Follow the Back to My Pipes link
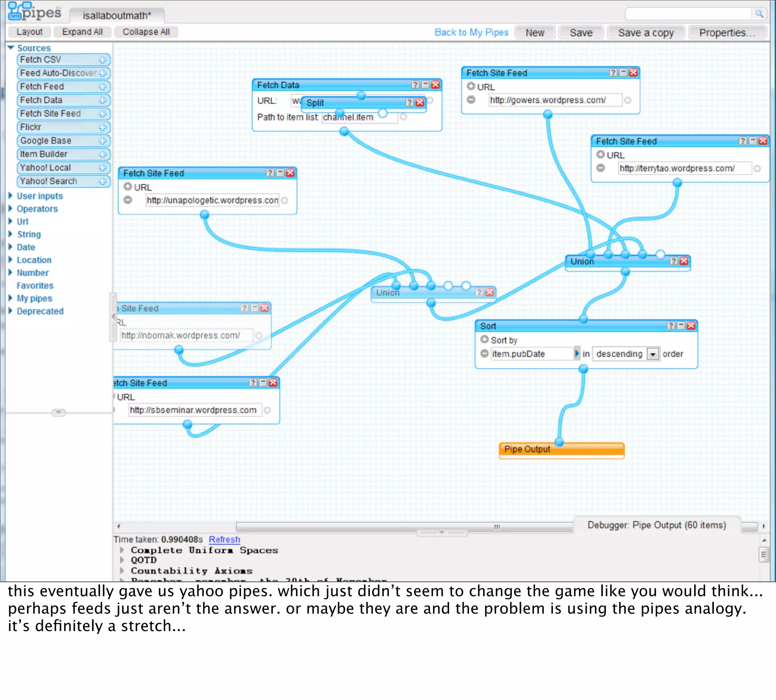This screenshot has width=776, height=700. coord(471,33)
